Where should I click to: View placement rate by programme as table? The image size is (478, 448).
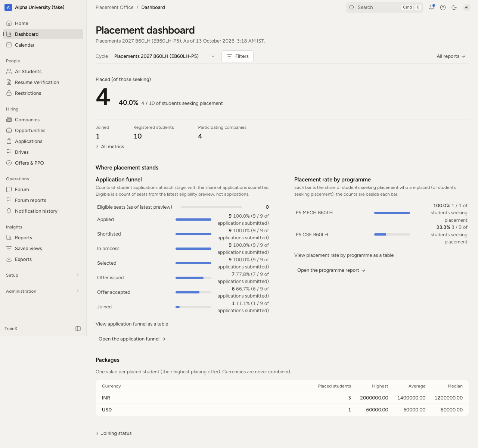344,255
